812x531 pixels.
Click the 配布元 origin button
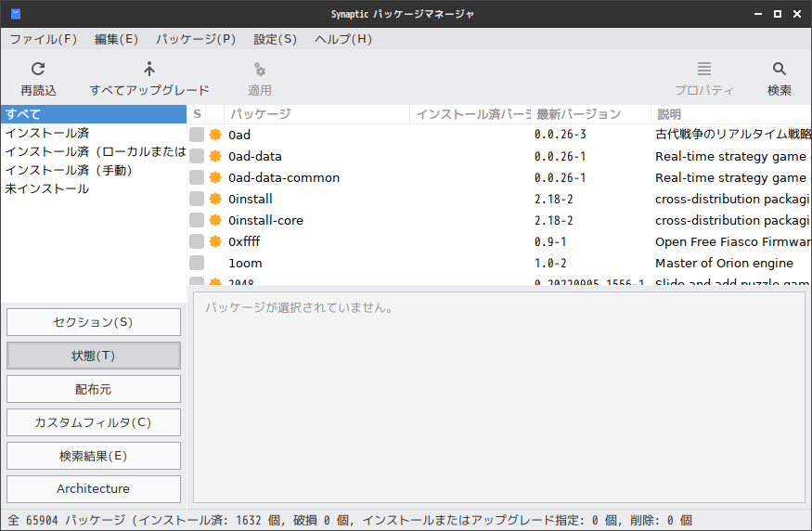click(94, 389)
